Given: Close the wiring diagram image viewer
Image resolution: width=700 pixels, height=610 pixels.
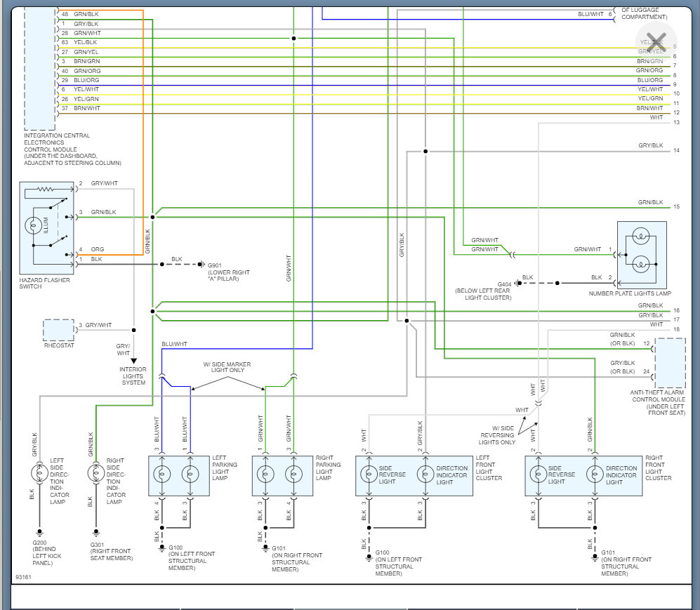Looking at the screenshot, I should [656, 40].
